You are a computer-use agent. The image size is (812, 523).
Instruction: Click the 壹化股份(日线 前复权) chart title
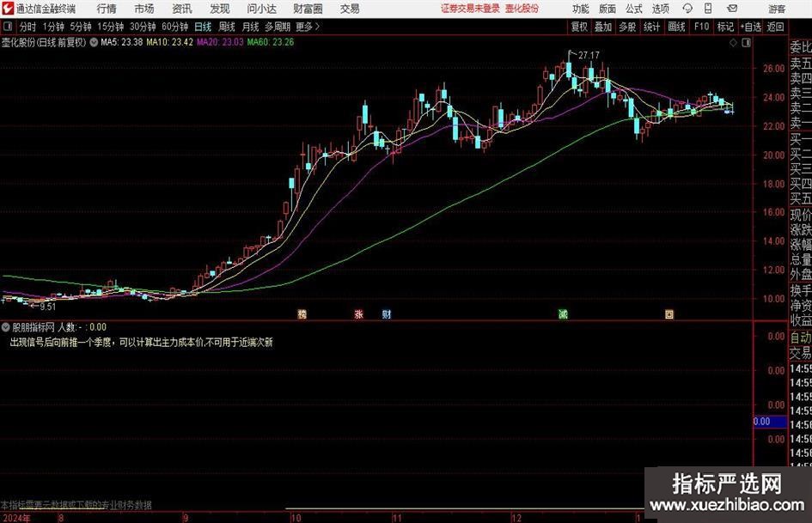click(x=44, y=42)
